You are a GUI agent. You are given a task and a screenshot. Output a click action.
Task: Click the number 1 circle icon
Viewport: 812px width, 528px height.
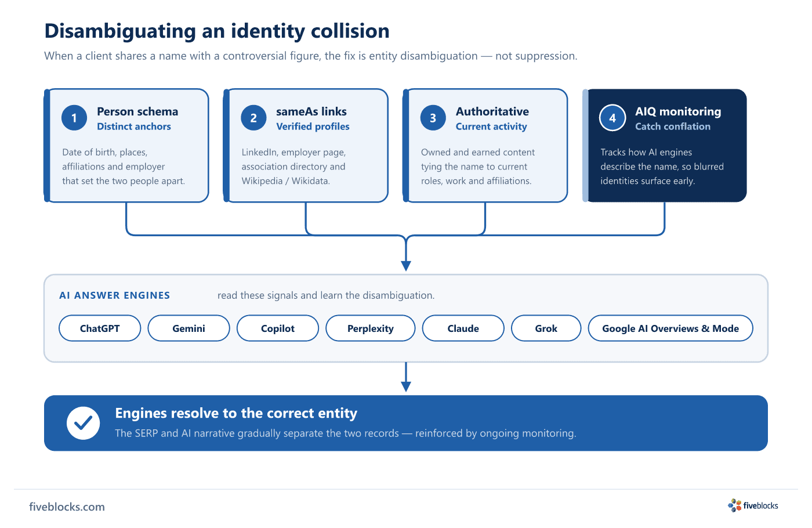(x=74, y=118)
